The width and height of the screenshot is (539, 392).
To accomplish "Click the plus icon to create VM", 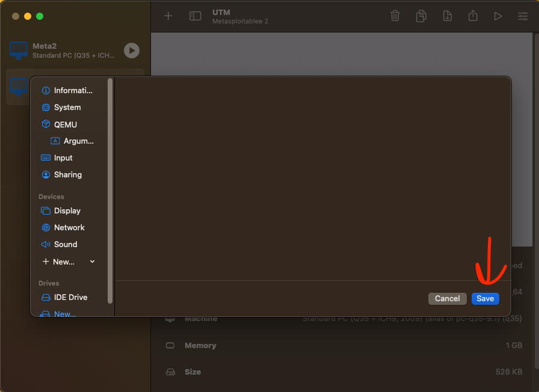I will click(168, 16).
